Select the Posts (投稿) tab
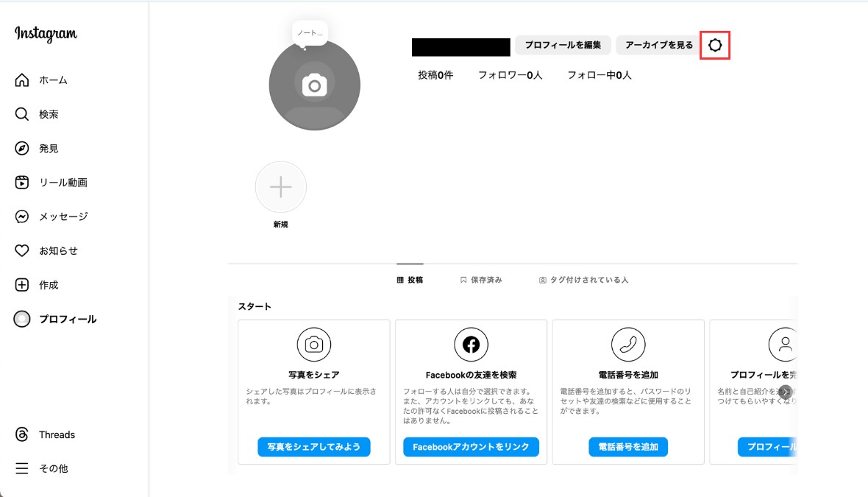The height and width of the screenshot is (497, 868). (410, 280)
